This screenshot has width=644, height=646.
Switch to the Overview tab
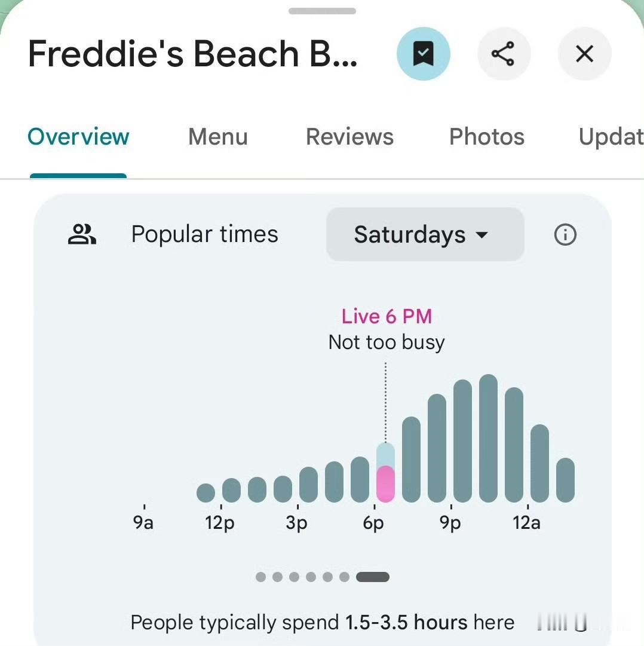[78, 137]
